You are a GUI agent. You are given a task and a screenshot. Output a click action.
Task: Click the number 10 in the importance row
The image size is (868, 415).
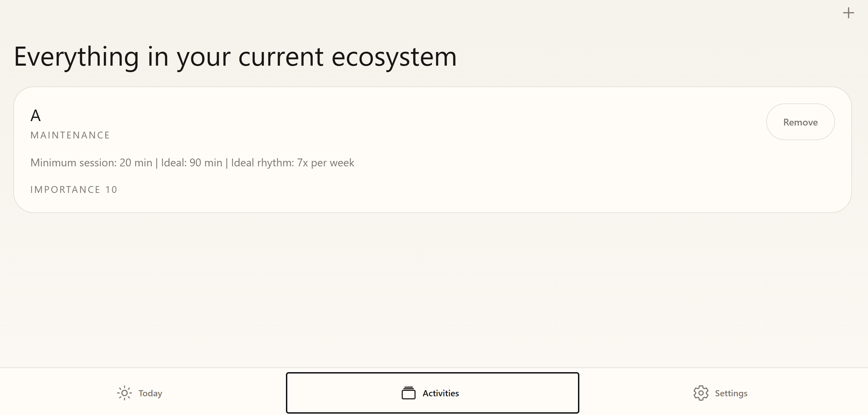(x=111, y=189)
